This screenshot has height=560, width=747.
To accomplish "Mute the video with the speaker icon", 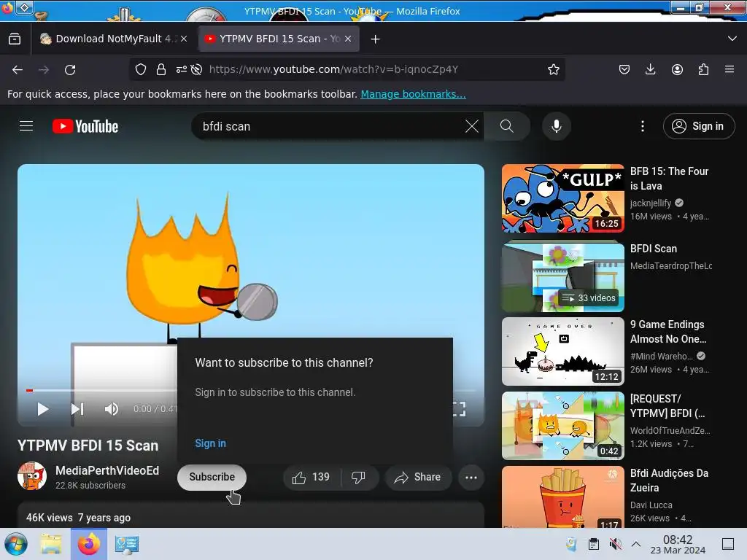I will (x=112, y=409).
